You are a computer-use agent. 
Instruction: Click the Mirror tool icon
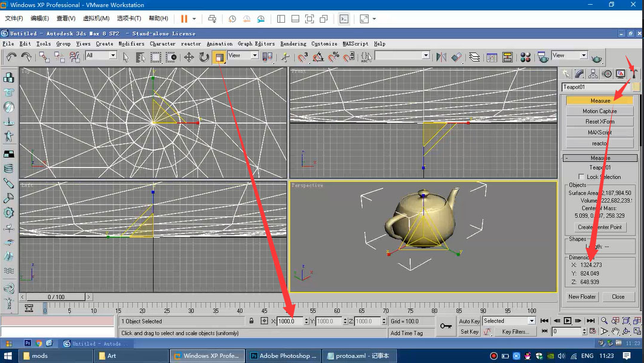click(x=441, y=57)
